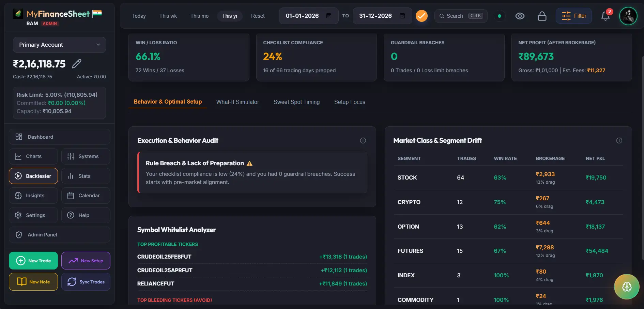Select This yr range preset
The width and height of the screenshot is (644, 309).
point(230,16)
